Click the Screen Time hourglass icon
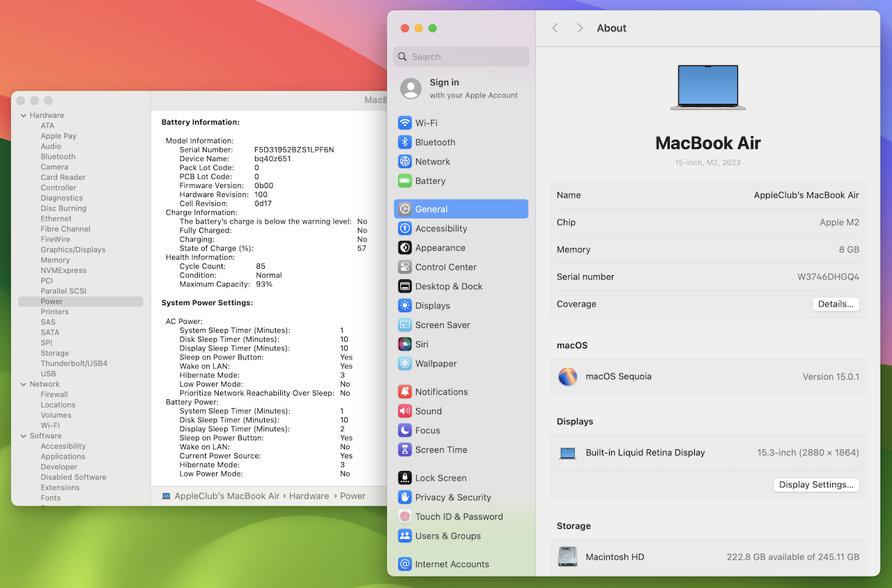Viewport: 892px width, 588px height. [x=405, y=450]
